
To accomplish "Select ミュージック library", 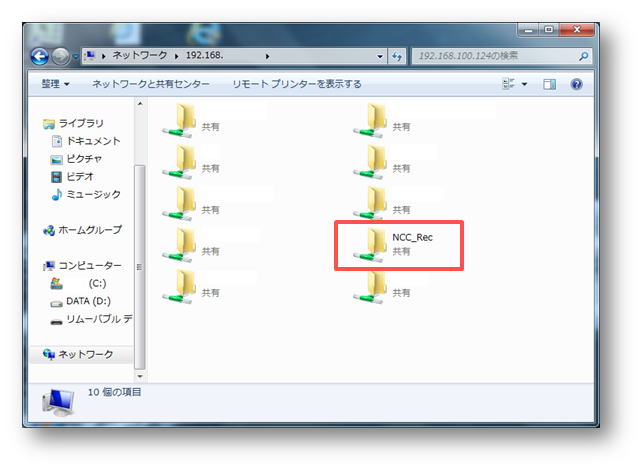I will click(93, 194).
